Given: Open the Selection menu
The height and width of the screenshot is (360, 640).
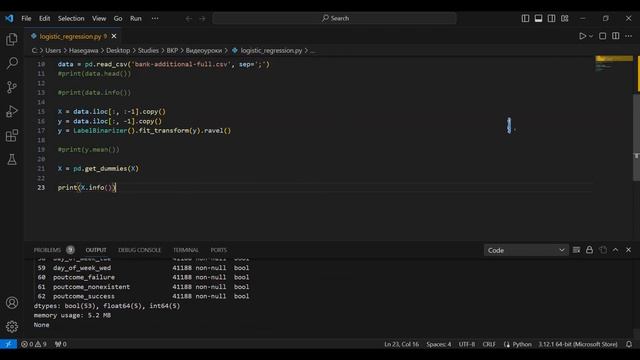Looking at the screenshot, I should click(x=71, y=18).
